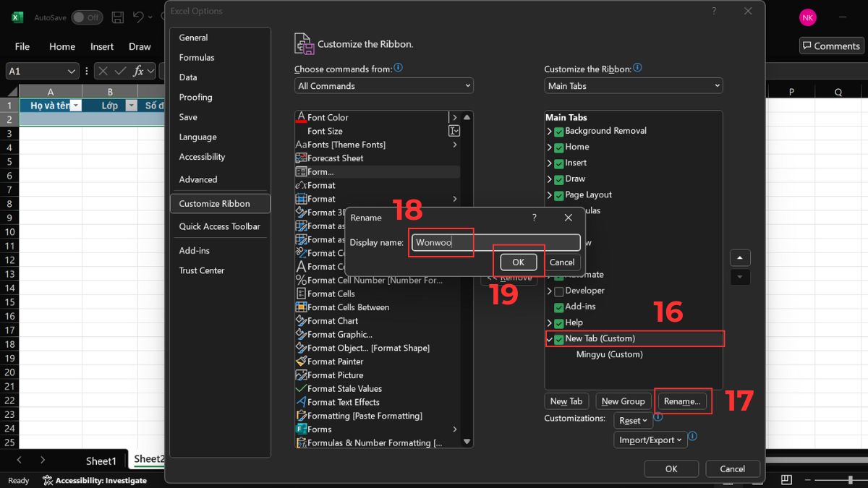Select the Format Picture command icon
Image resolution: width=868 pixels, height=488 pixels.
coord(302,374)
